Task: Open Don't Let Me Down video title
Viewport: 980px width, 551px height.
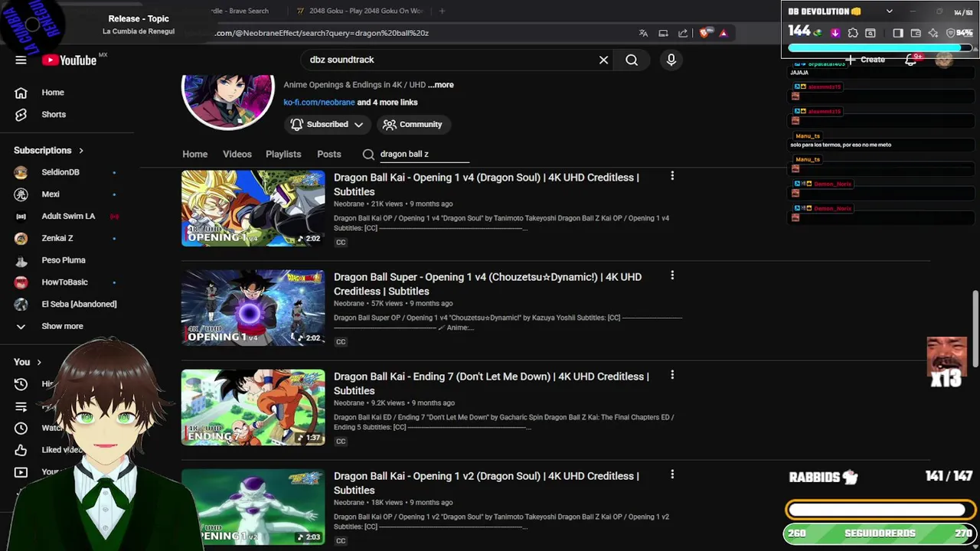Action: [492, 383]
